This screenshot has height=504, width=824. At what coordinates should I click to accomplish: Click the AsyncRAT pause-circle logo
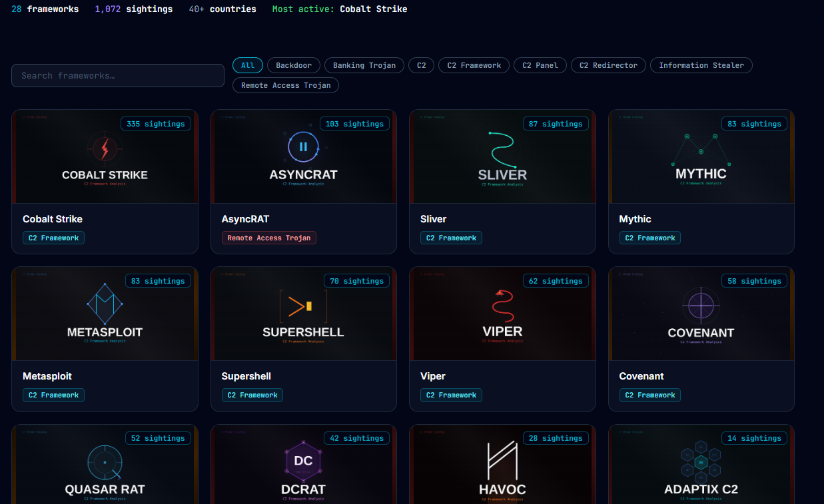[303, 147]
